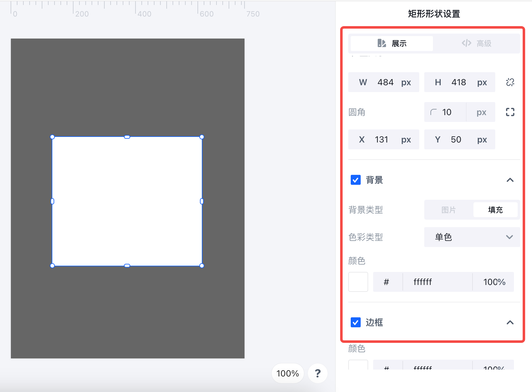
Task: Click the X position input 131
Action: (x=384, y=139)
